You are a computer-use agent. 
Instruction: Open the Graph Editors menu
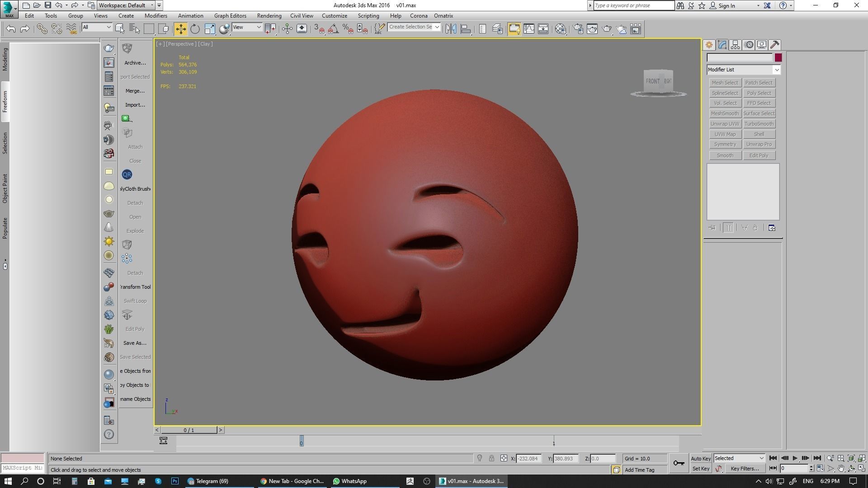pos(230,16)
